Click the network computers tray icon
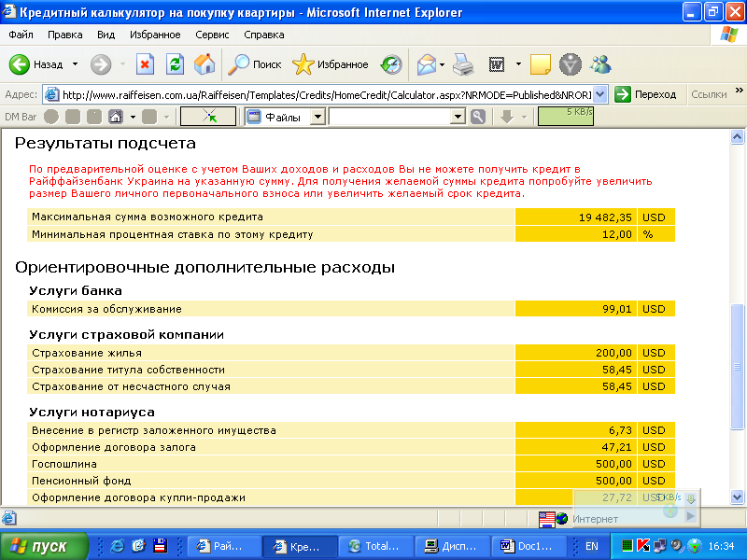The image size is (747, 560). tap(660, 546)
